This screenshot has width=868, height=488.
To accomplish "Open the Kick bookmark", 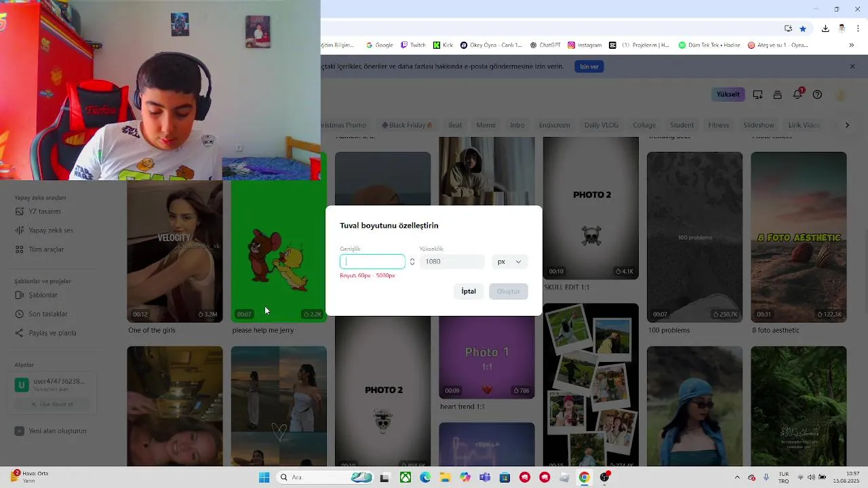I will pyautogui.click(x=443, y=45).
